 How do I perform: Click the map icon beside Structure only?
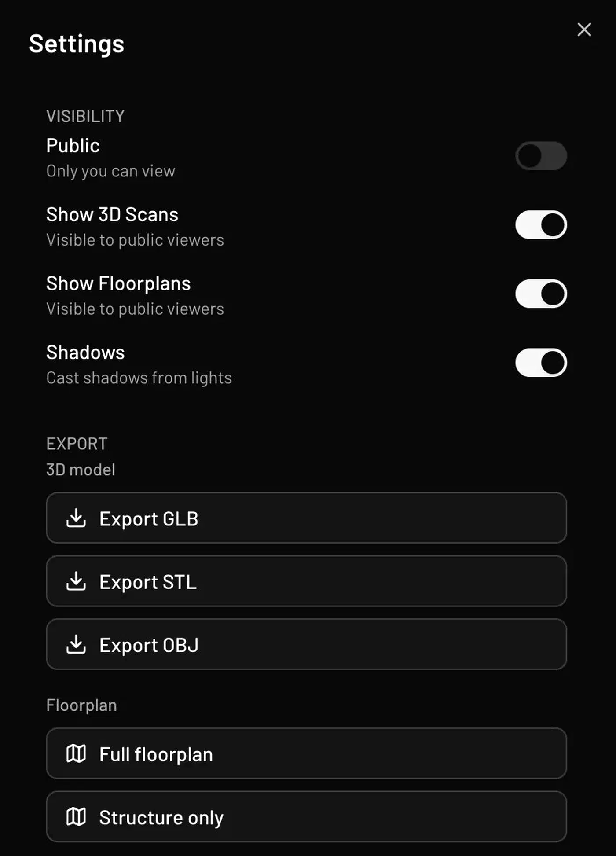tap(76, 817)
